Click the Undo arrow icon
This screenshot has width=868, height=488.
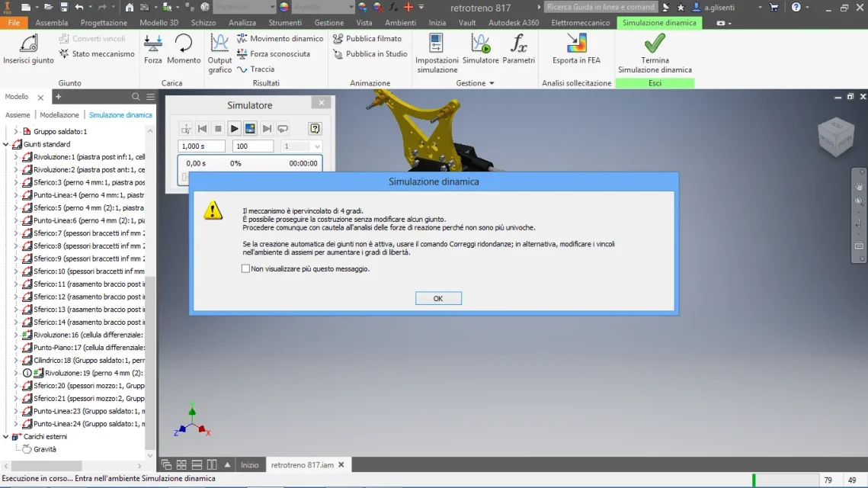pos(79,7)
